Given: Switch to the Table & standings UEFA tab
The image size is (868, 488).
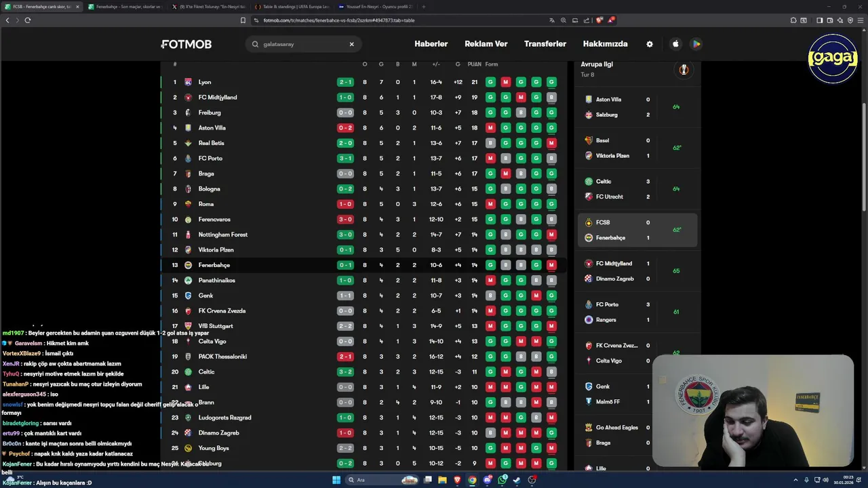Looking at the screenshot, I should pyautogui.click(x=292, y=7).
